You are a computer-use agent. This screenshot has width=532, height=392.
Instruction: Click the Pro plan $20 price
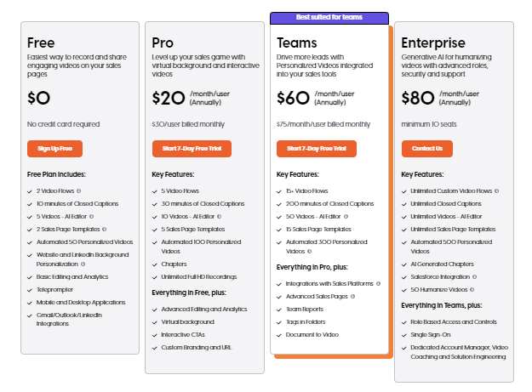pos(168,98)
